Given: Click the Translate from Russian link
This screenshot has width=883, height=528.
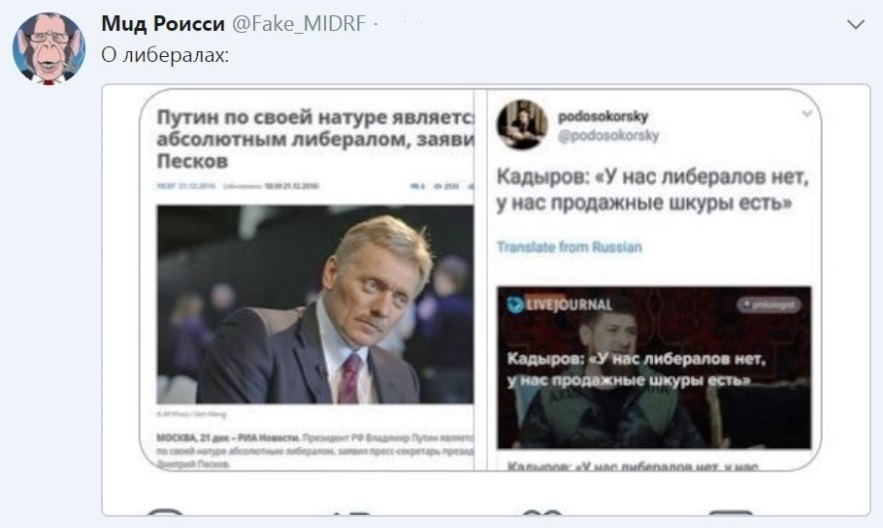Looking at the screenshot, I should [x=569, y=247].
